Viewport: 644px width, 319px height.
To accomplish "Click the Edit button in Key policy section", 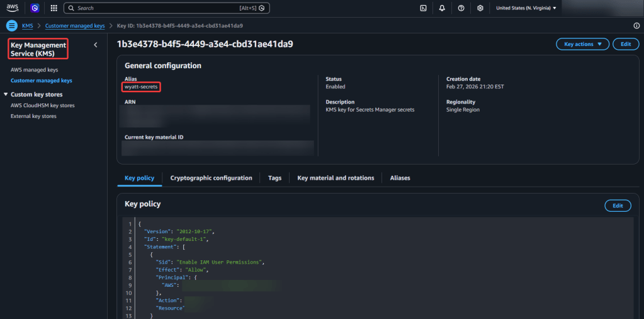I will [618, 206].
